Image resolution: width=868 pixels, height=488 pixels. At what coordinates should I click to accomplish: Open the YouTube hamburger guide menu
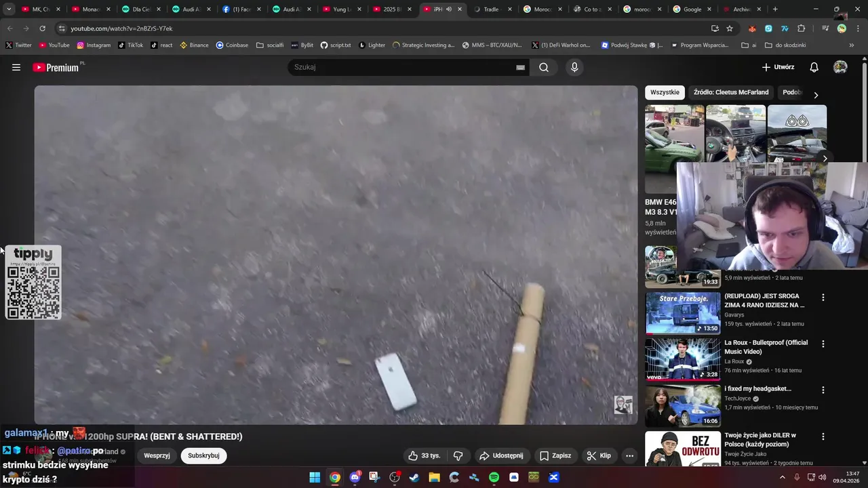[x=16, y=67]
